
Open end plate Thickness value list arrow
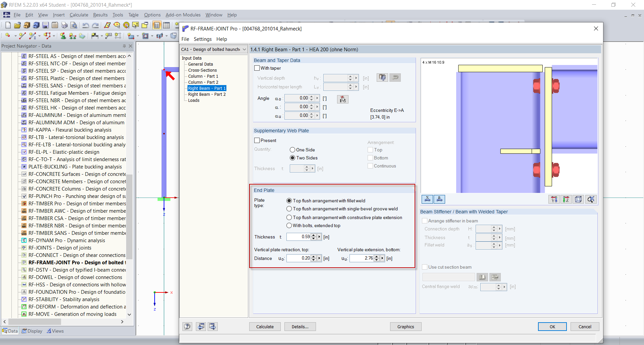(319, 237)
